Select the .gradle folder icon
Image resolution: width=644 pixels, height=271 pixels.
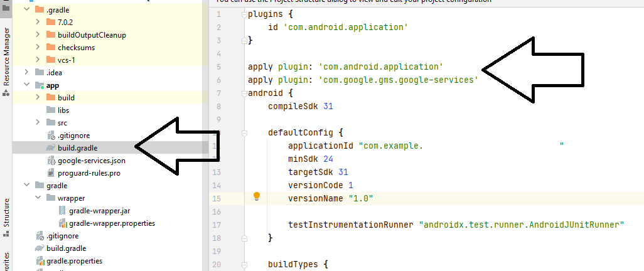(x=40, y=9)
